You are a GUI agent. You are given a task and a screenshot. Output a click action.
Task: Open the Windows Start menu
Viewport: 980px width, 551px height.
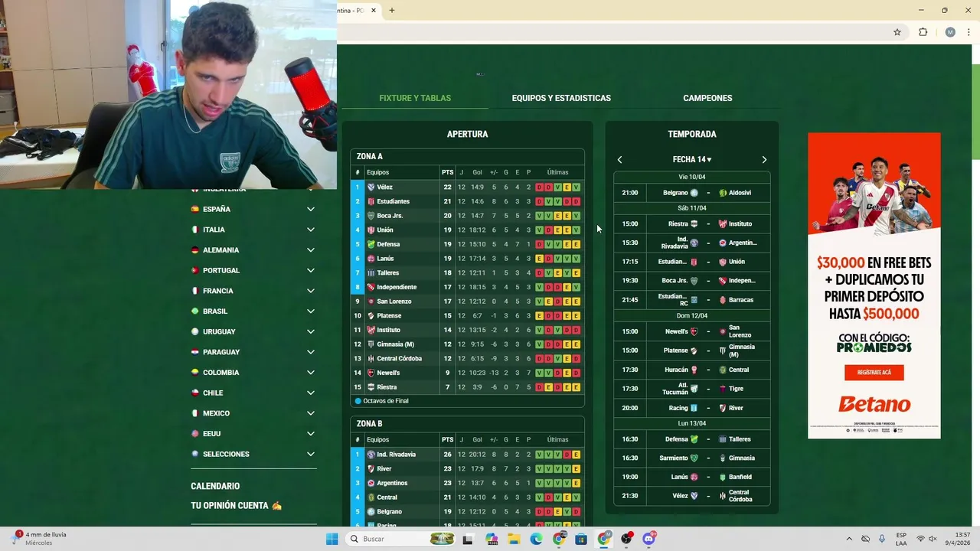click(x=332, y=539)
